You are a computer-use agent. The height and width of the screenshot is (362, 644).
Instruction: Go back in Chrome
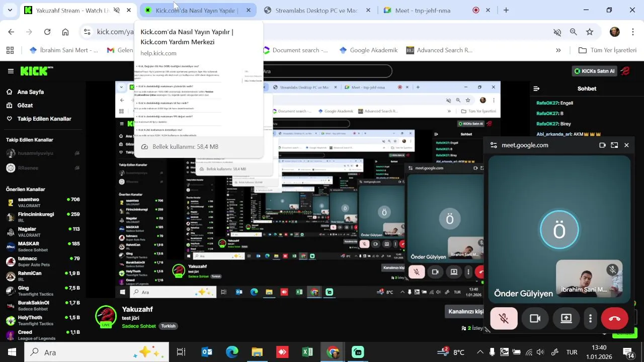(x=11, y=32)
